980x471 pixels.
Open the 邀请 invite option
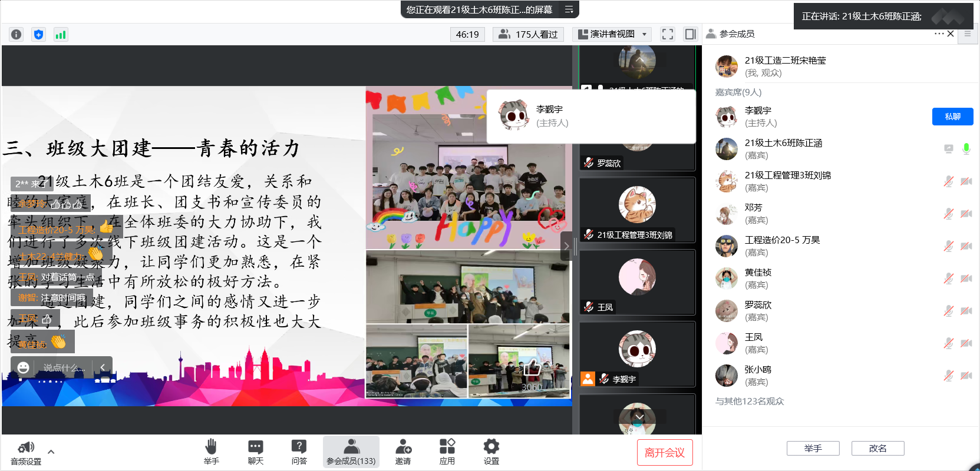click(403, 452)
